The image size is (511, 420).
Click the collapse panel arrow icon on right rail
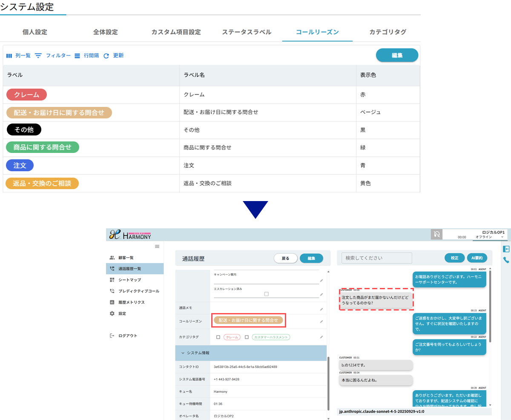tap(506, 249)
